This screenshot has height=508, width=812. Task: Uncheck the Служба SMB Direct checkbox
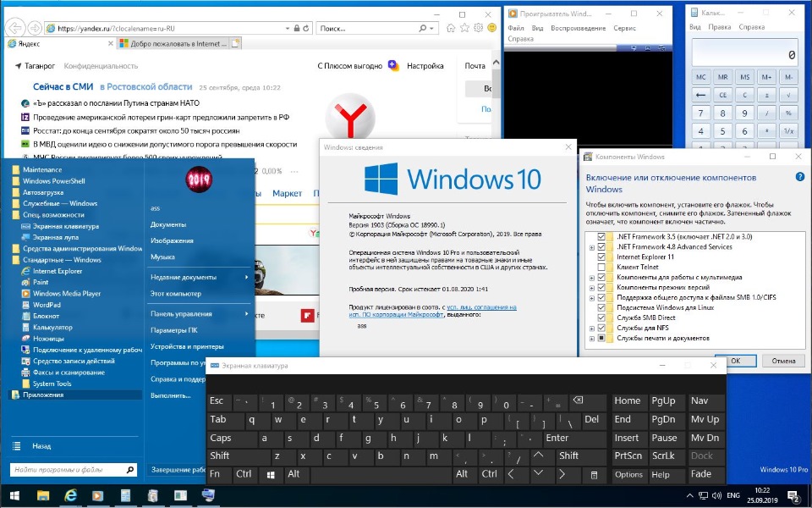pos(601,317)
